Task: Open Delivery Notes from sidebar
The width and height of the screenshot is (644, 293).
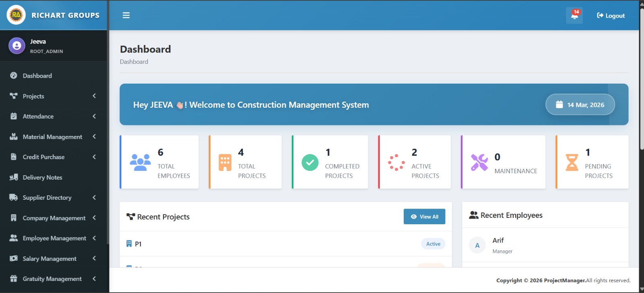Action: [x=42, y=177]
